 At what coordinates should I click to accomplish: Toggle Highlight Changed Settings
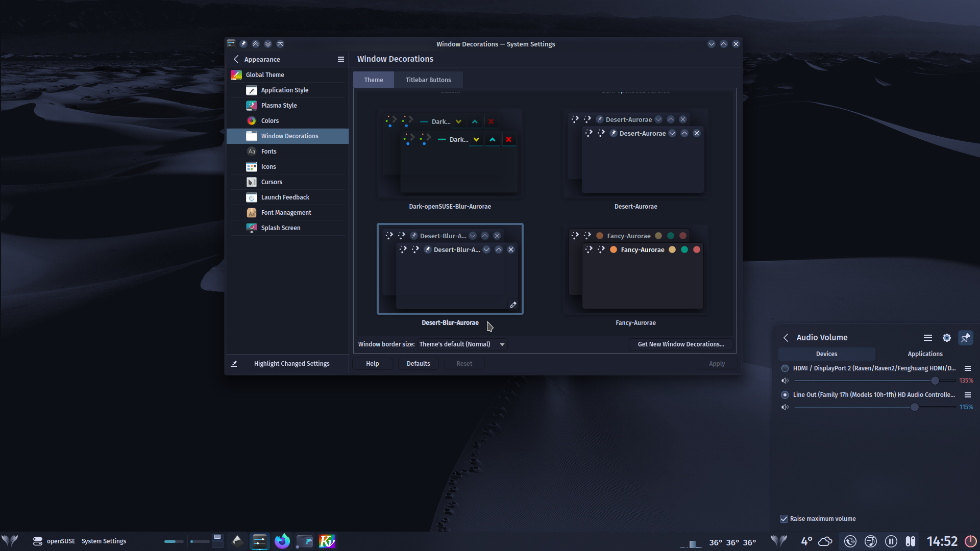[x=288, y=364]
